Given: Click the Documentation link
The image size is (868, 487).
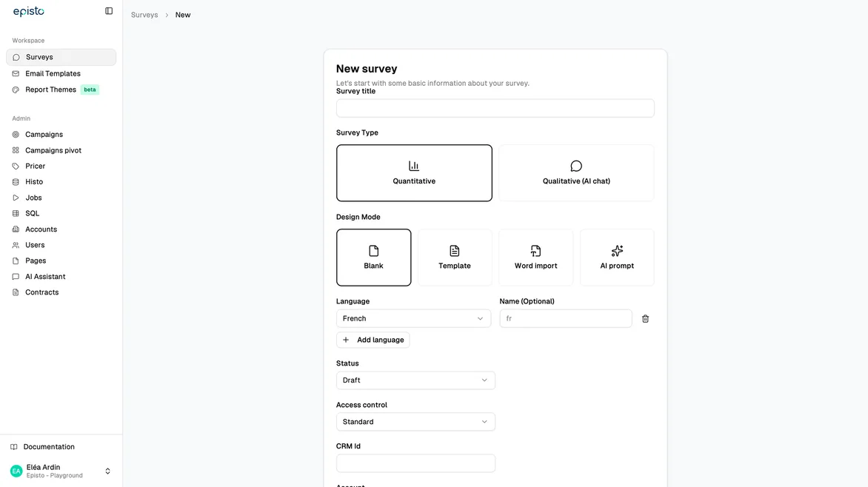Looking at the screenshot, I should pos(49,446).
